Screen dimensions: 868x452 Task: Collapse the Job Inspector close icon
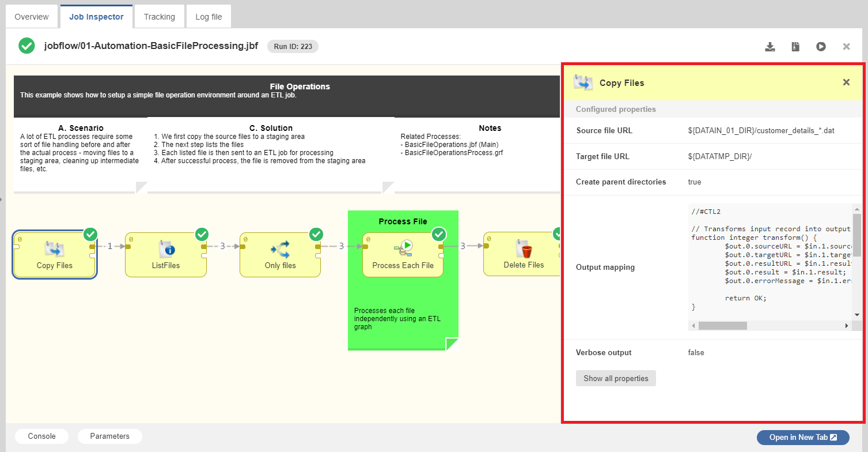pyautogui.click(x=846, y=46)
